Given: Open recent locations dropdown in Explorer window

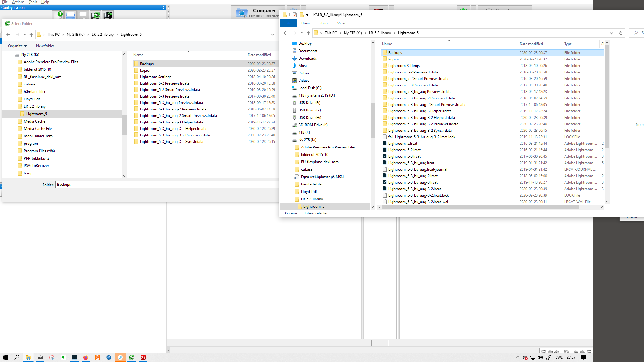Looking at the screenshot, I should point(302,33).
